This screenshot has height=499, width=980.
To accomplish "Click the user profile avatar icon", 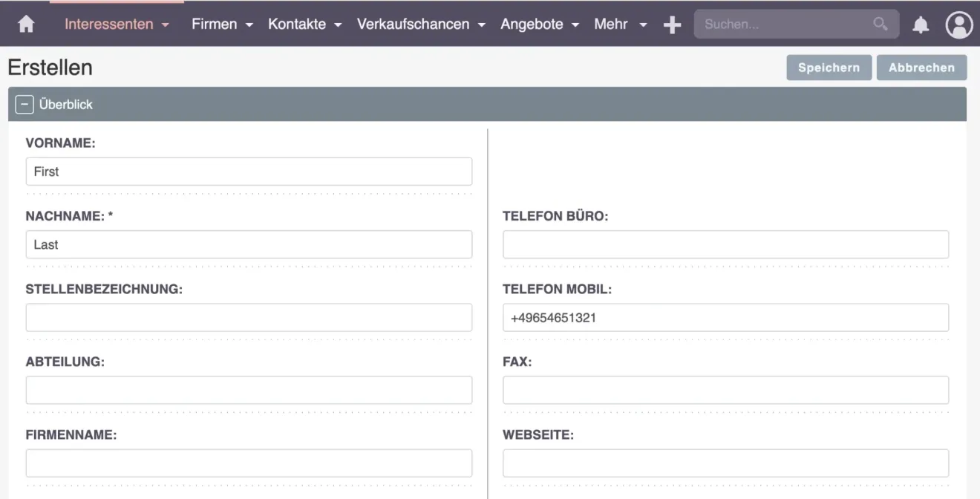I will [959, 25].
